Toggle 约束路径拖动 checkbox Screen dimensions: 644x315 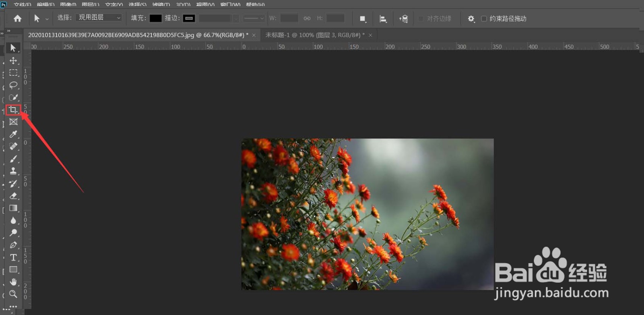484,19
